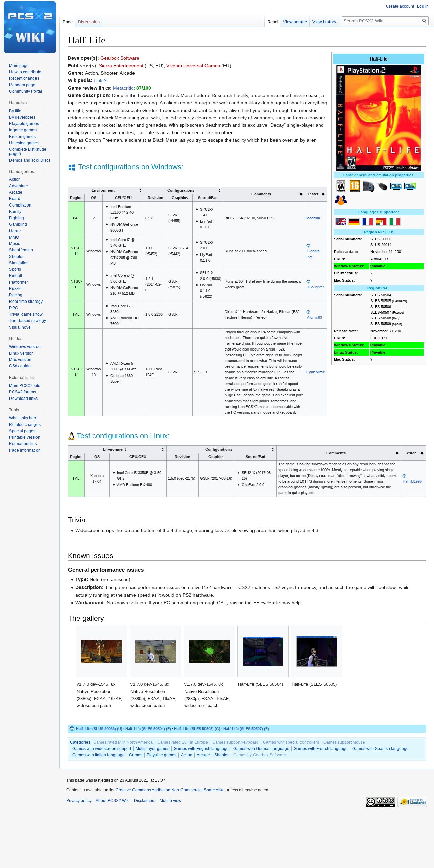Click the mouse support icon
Screen dimensions: 434x868
[x=382, y=186]
